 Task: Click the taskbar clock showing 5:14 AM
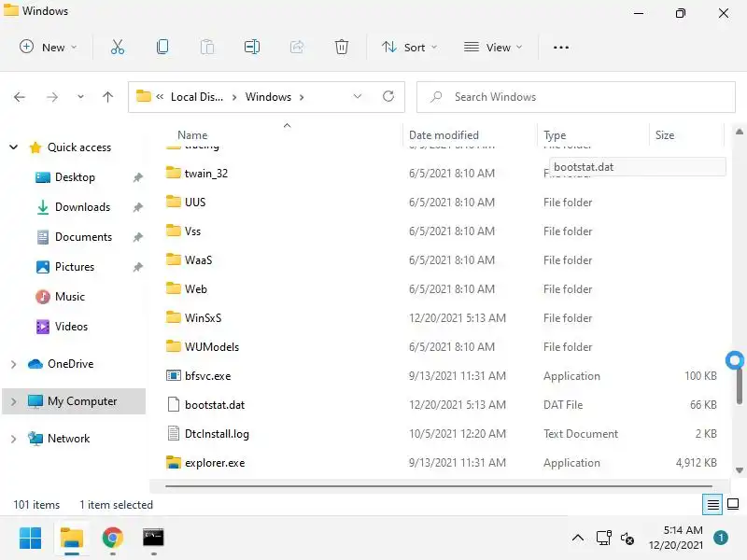tap(676, 538)
